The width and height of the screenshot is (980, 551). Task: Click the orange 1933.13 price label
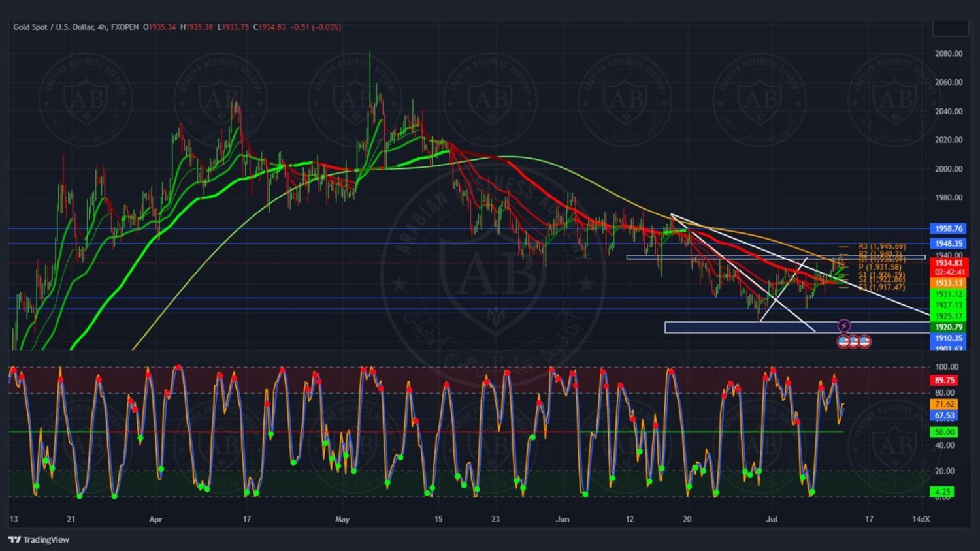(x=948, y=283)
